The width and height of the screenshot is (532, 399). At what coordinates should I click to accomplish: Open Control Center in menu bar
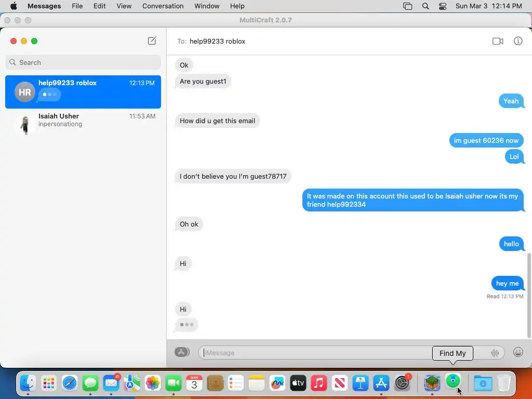coord(443,6)
